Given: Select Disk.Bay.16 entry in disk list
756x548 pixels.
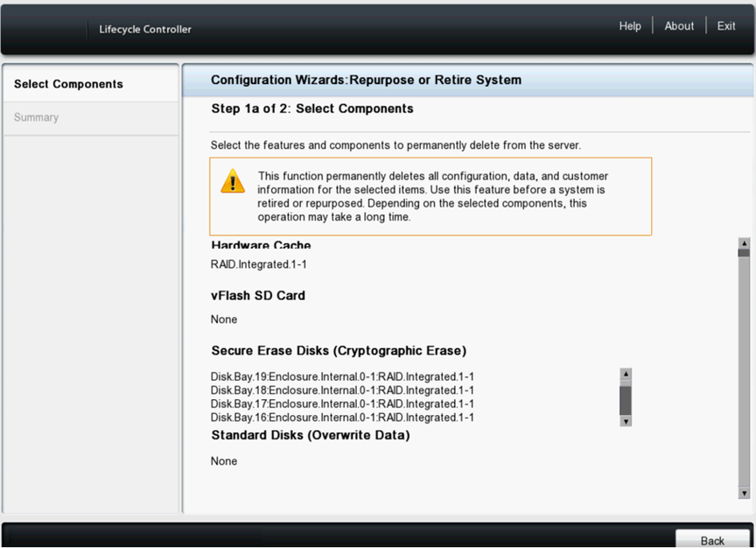Looking at the screenshot, I should (342, 418).
